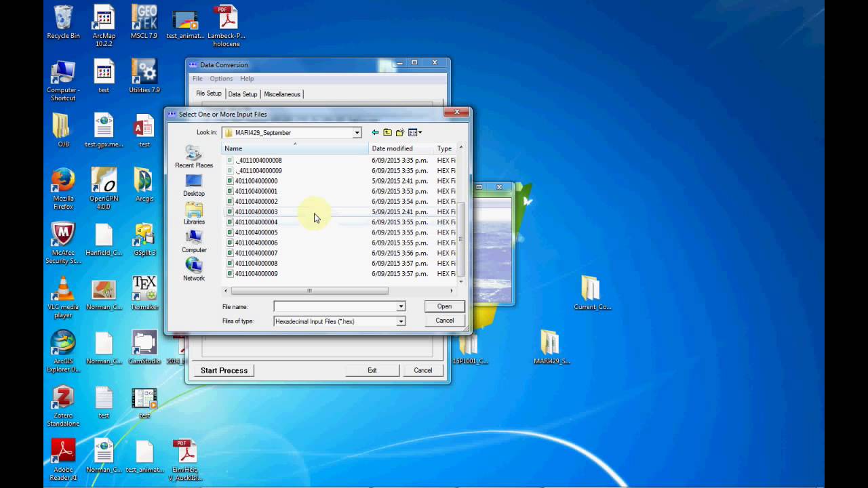Launch MSCL 7.9 desktop shortcut
This screenshot has width=868, height=488.
[144, 22]
